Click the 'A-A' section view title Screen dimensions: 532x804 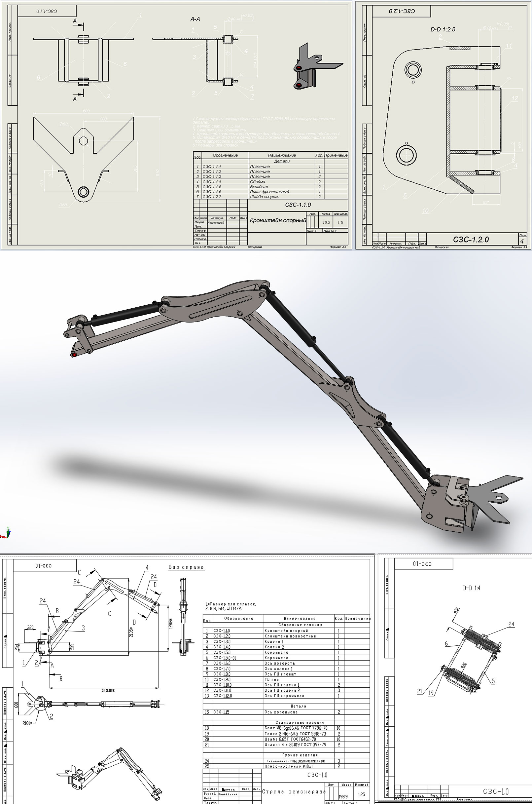(x=195, y=19)
